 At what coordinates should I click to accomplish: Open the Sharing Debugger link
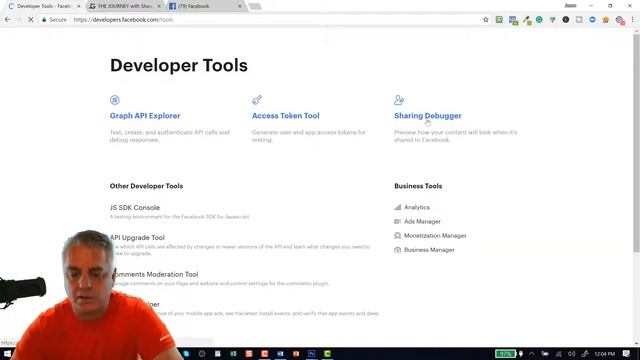428,116
